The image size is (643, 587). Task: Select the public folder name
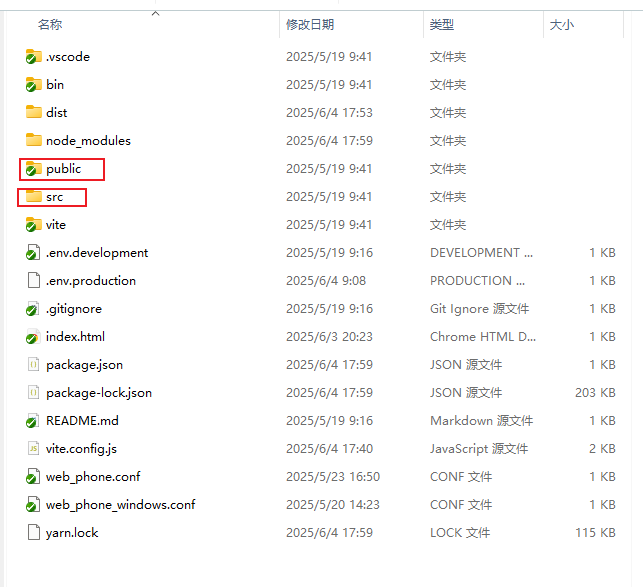pyautogui.click(x=64, y=169)
